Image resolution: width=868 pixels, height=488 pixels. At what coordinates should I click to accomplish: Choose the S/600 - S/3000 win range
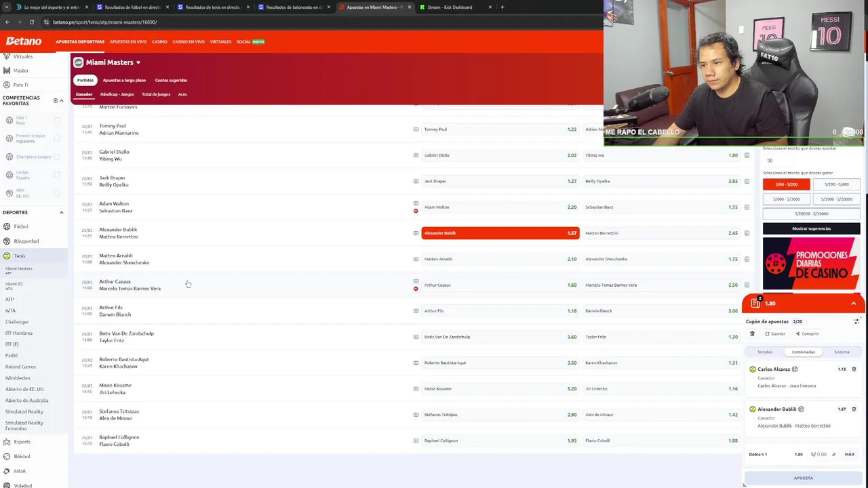pos(787,199)
